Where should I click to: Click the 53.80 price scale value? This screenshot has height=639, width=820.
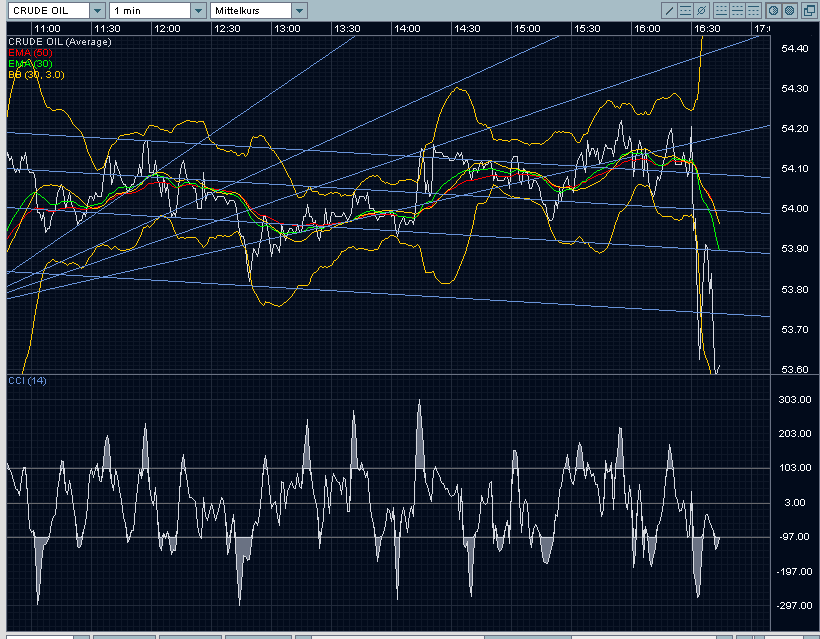tap(794, 290)
